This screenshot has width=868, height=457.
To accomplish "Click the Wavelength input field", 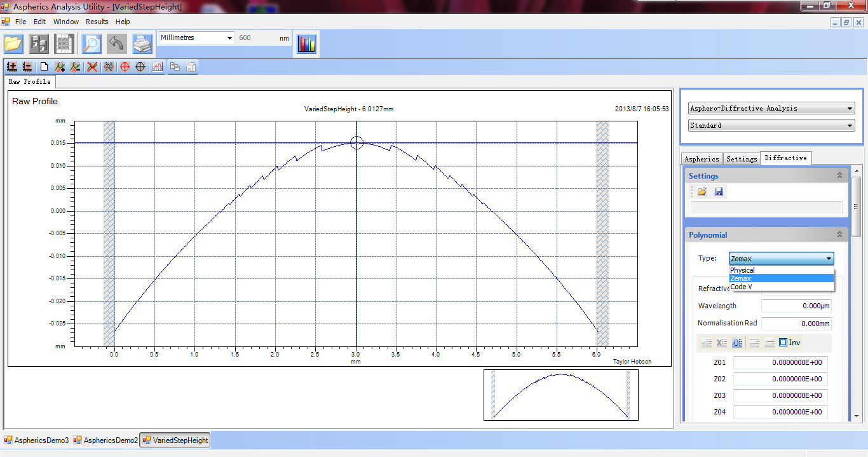I will click(796, 306).
